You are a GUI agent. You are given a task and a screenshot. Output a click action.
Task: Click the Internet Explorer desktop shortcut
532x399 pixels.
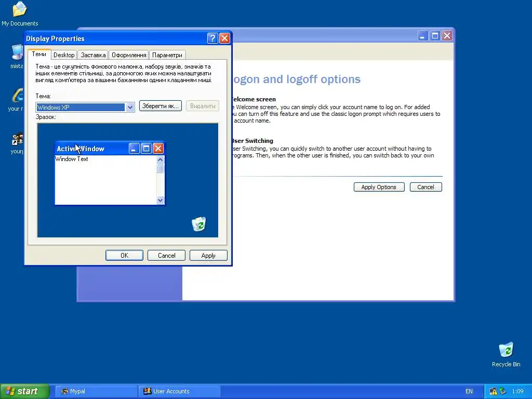(18, 96)
